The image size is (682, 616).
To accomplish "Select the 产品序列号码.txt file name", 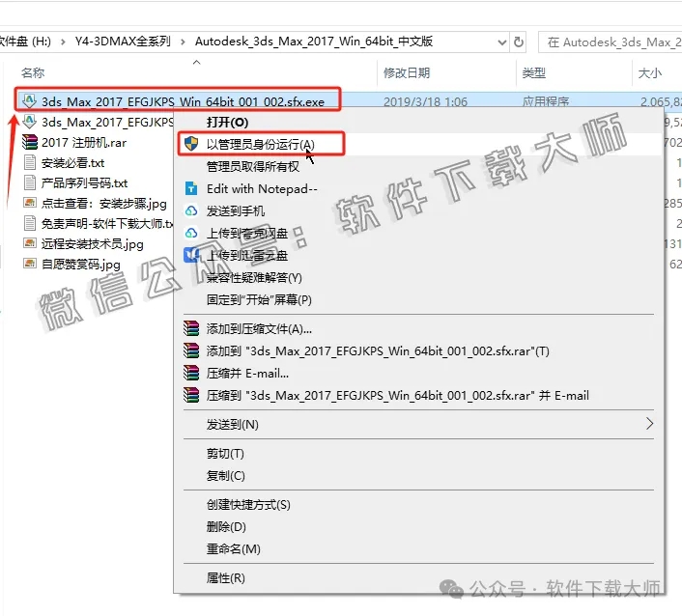I will pyautogui.click(x=85, y=183).
